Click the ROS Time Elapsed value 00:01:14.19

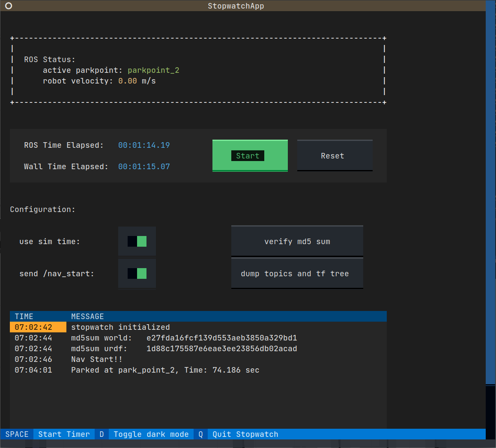click(144, 145)
